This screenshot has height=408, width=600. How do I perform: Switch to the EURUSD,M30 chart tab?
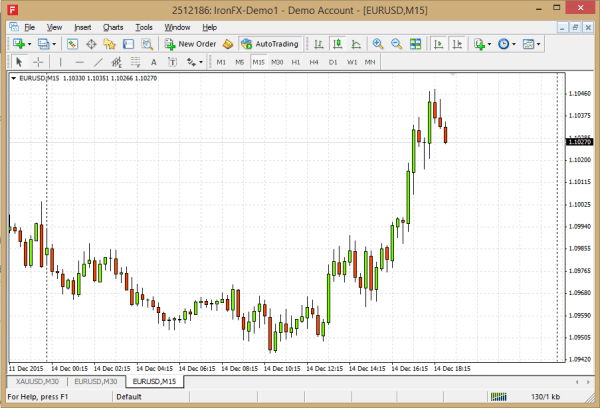96,381
